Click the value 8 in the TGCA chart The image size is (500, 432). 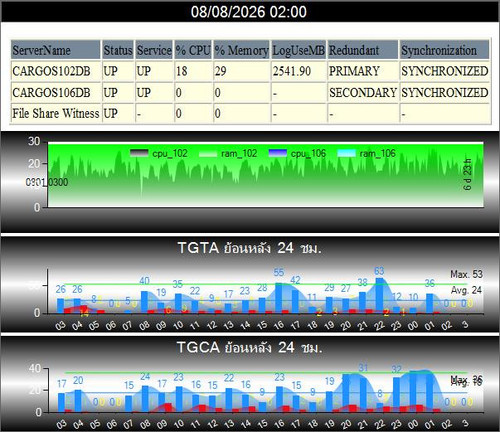coord(380,394)
